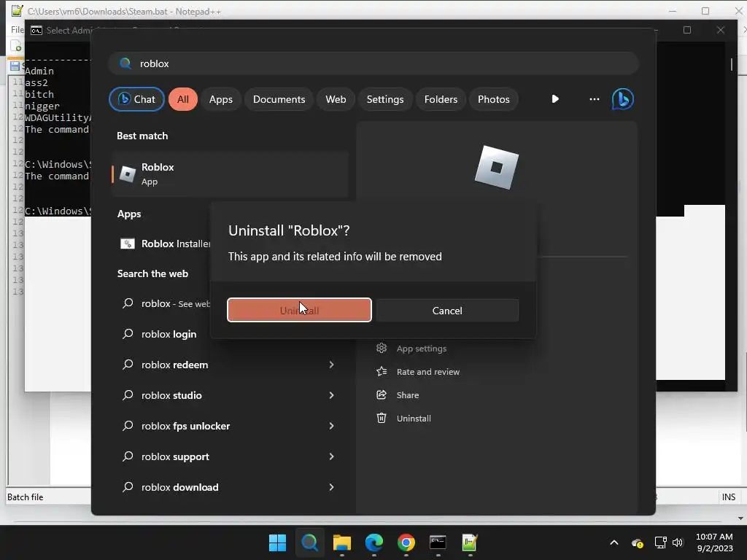Show hidden tray icons chevron
The height and width of the screenshot is (560, 747).
click(x=614, y=542)
